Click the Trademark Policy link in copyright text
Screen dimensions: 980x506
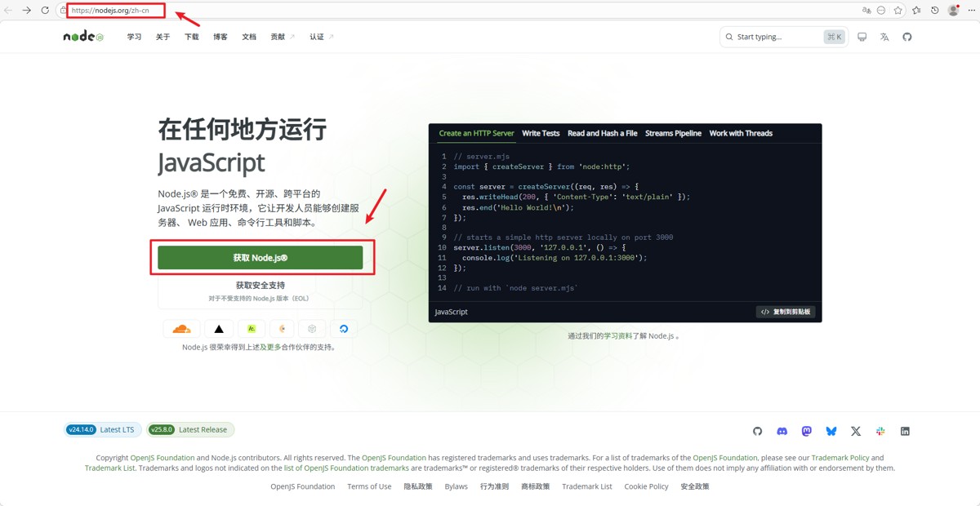(x=840, y=458)
